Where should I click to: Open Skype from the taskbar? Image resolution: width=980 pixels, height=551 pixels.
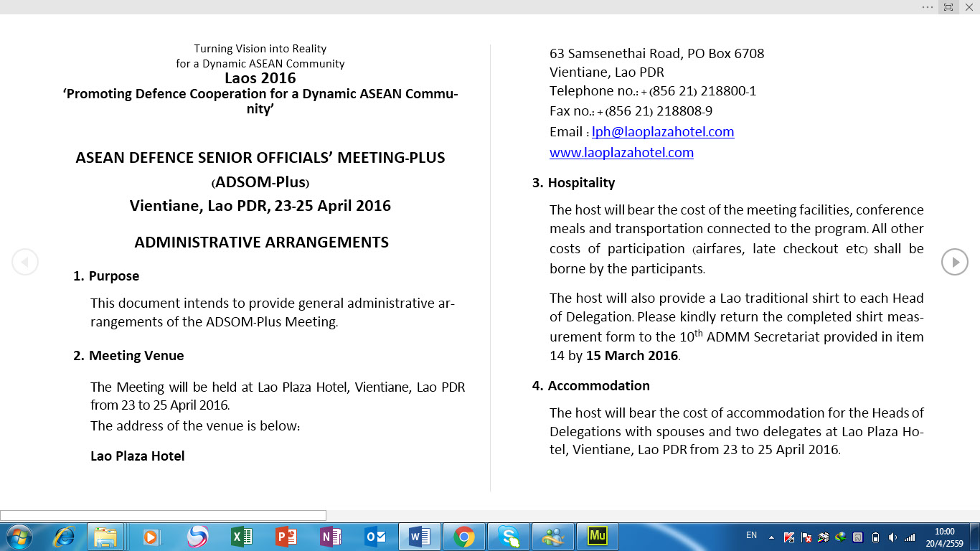pos(509,537)
